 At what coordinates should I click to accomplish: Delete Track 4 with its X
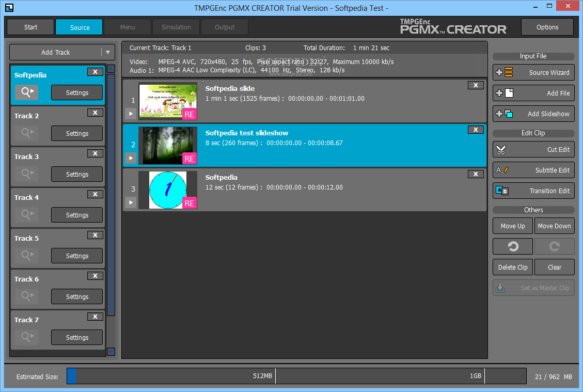click(95, 194)
